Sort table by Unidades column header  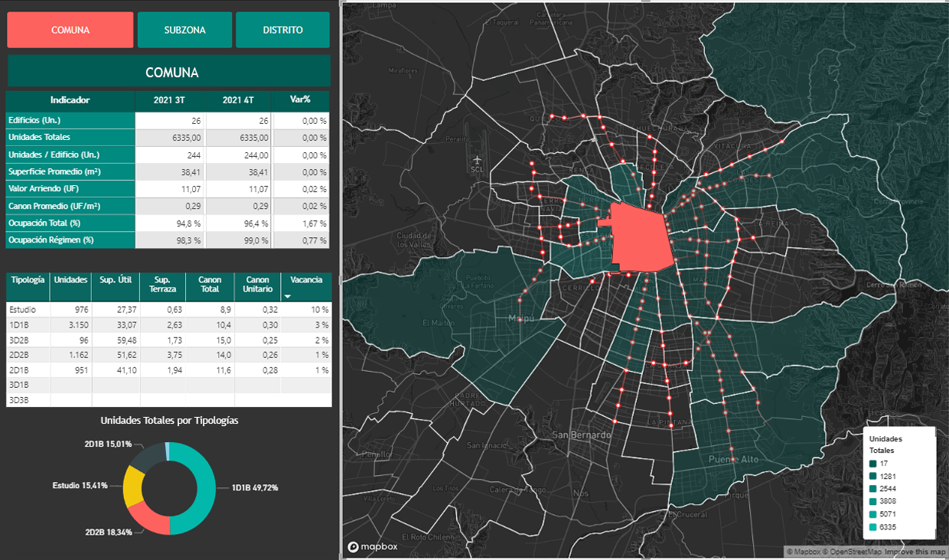point(71,280)
